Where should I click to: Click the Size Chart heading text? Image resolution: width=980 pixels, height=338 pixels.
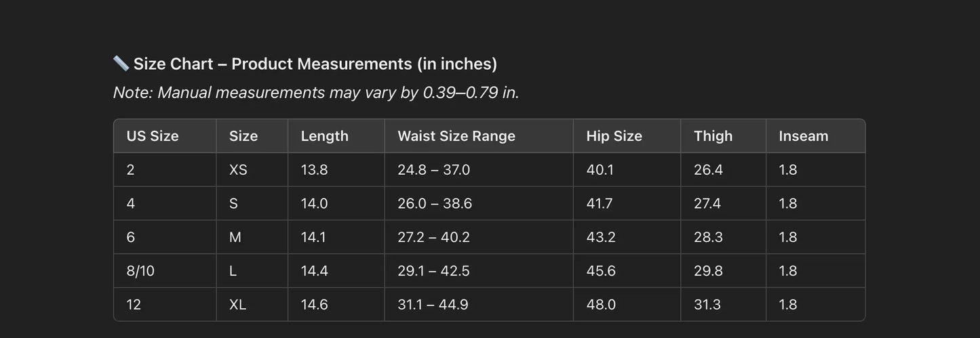pyautogui.click(x=315, y=64)
